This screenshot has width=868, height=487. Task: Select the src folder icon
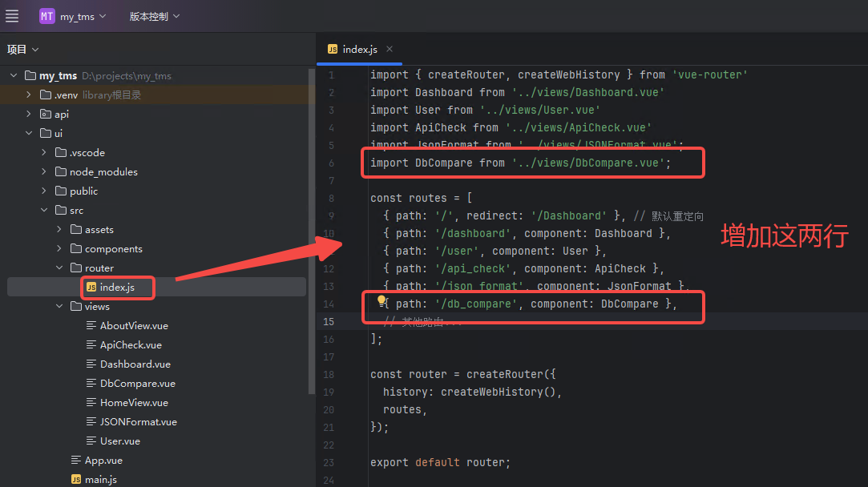tap(61, 211)
